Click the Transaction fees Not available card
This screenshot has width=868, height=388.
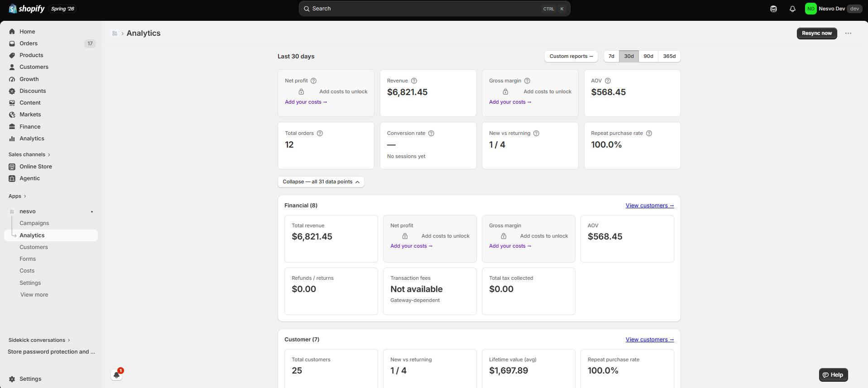click(430, 291)
